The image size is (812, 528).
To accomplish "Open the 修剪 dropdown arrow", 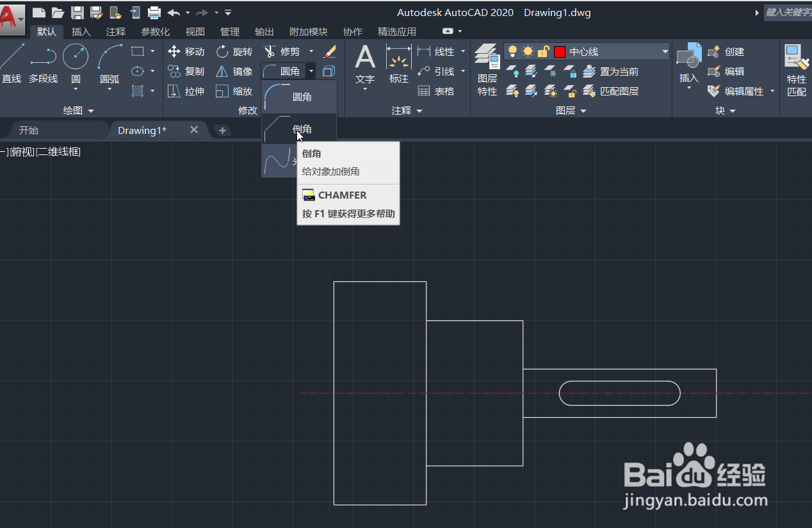I will (x=311, y=51).
